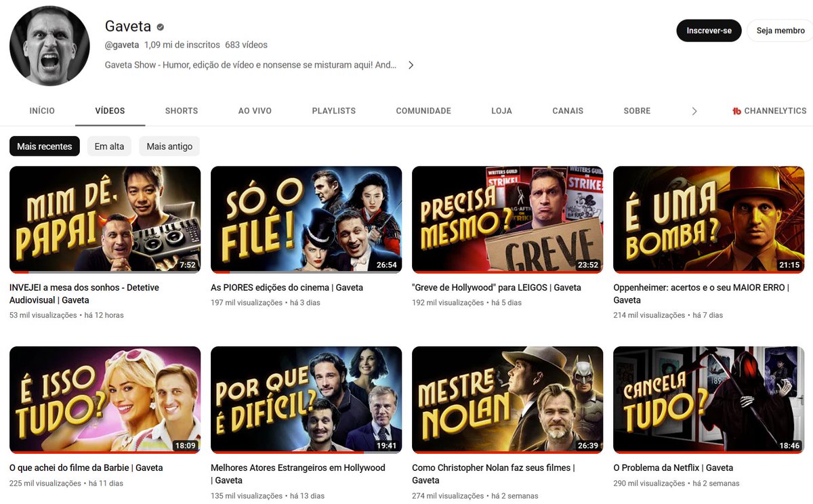Open the 'É uma bomba?' video thumbnail
Screen dimensions: 813x504
(709, 219)
